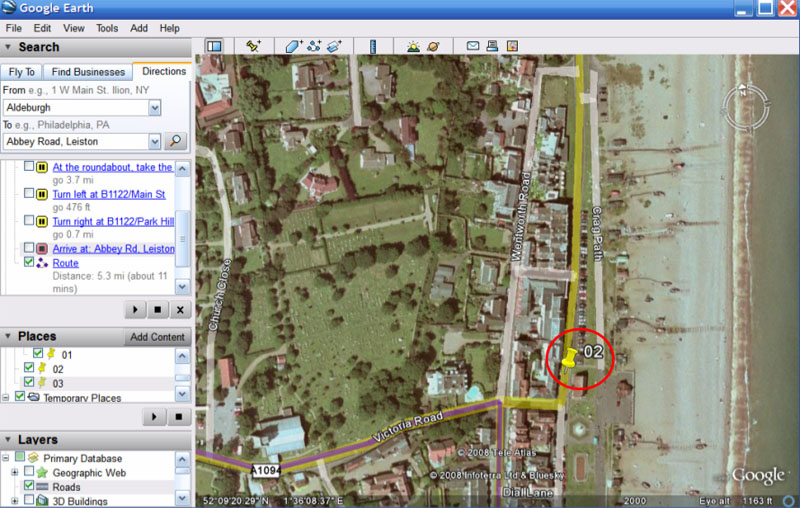The width and height of the screenshot is (800, 508).
Task: Switch to the Find Businesses tab
Action: [88, 72]
